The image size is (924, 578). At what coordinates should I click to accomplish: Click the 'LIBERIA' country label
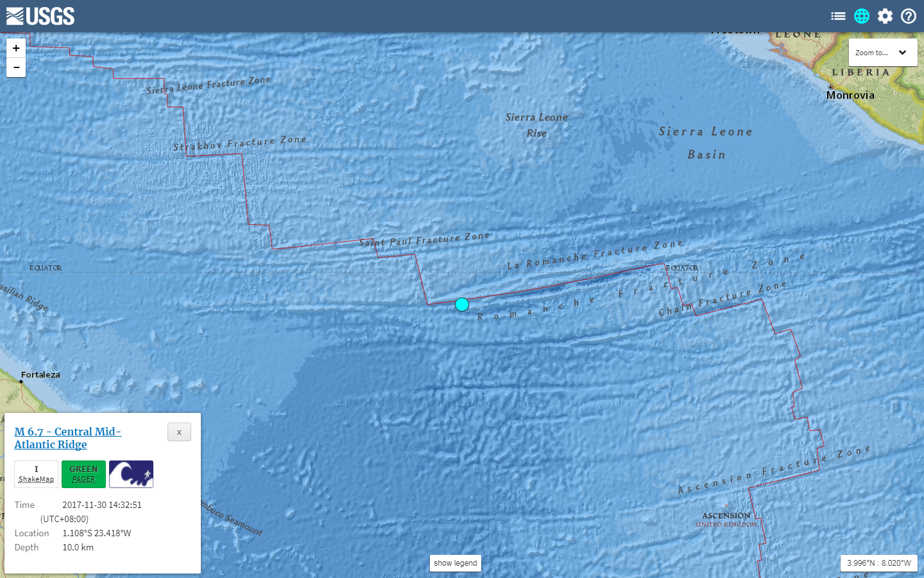coord(861,73)
